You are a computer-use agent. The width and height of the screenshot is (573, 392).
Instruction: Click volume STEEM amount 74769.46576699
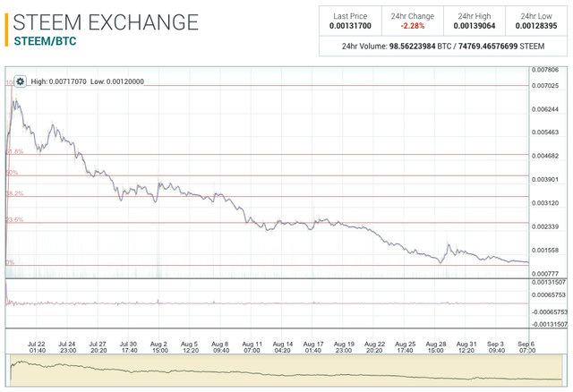pyautogui.click(x=488, y=47)
